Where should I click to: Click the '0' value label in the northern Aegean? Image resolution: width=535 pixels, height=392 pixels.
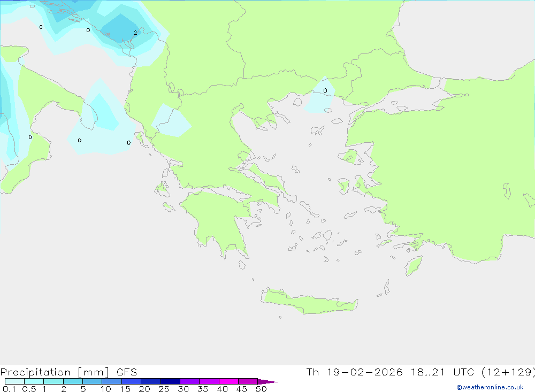[325, 90]
